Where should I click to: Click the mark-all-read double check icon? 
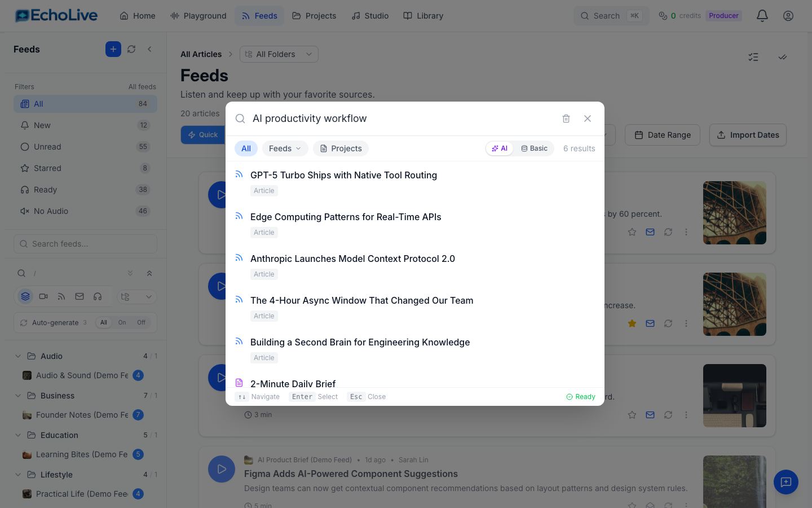(x=783, y=57)
